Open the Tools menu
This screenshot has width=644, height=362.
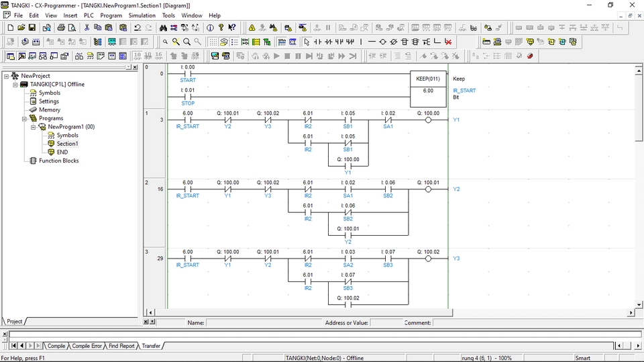(x=168, y=15)
